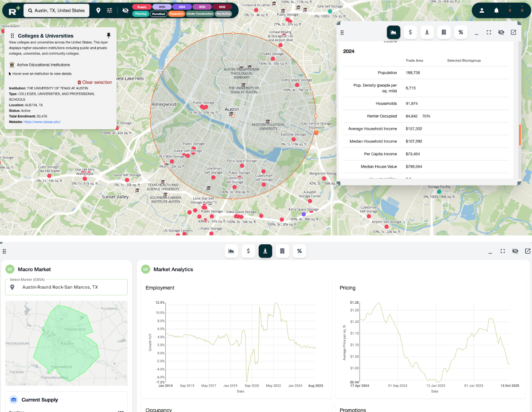Hide the supply layers using the eye-off toggle
This screenshot has height=412, width=532.
click(x=125, y=10)
